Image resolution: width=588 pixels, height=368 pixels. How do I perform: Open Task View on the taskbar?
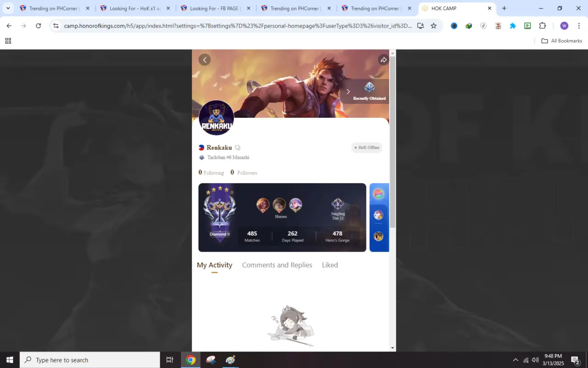coord(170,360)
